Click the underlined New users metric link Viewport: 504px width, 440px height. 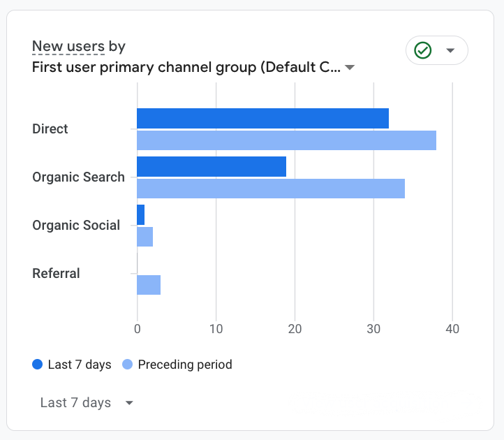pos(68,47)
